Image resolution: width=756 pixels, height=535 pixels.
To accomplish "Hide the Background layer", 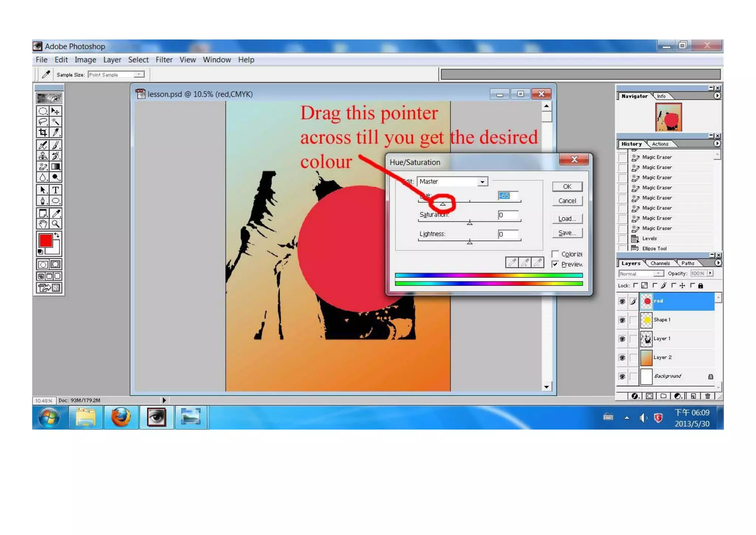I will (x=622, y=377).
